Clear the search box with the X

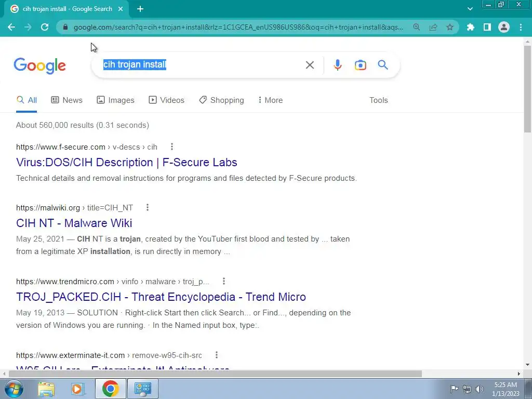tap(310, 65)
